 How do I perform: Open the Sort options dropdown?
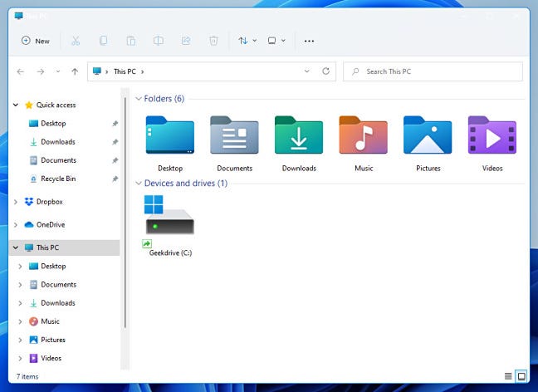point(247,41)
